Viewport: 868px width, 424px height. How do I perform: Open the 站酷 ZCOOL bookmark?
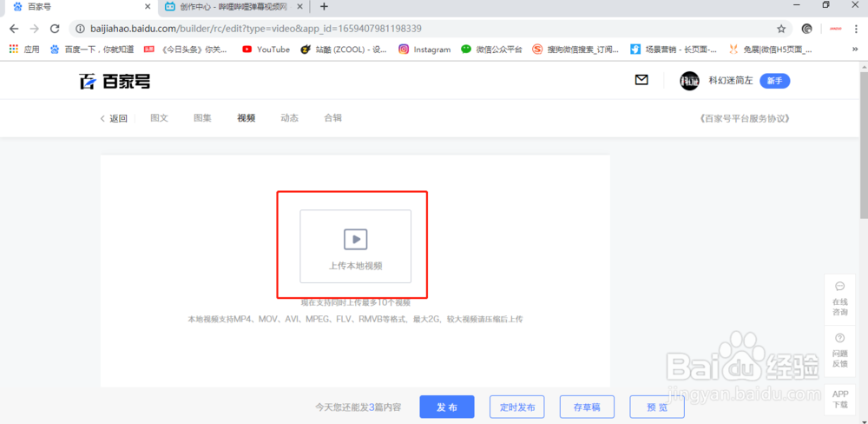343,50
